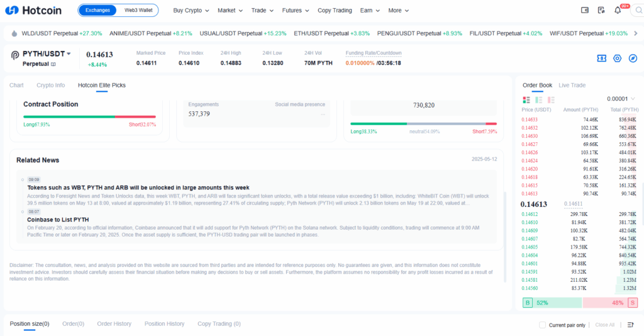Expand Trade menu

(262, 10)
